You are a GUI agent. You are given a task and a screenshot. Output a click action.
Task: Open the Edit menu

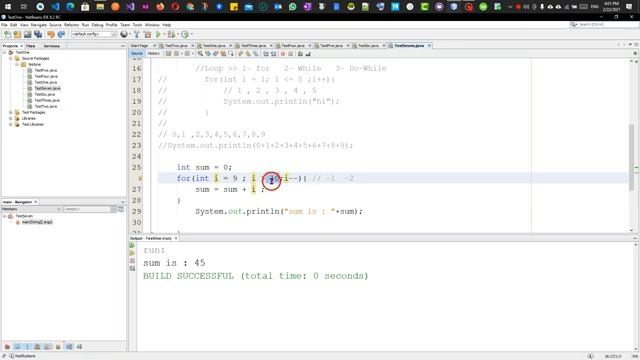coord(13,25)
